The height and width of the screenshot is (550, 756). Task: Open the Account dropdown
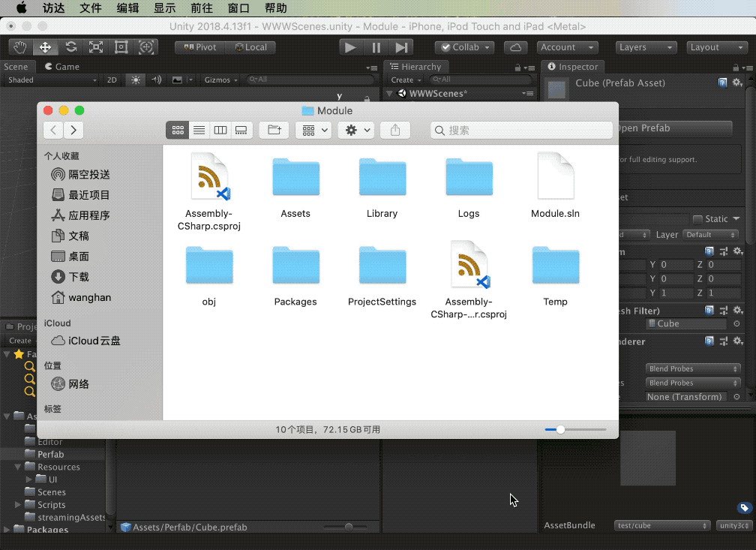(x=568, y=47)
